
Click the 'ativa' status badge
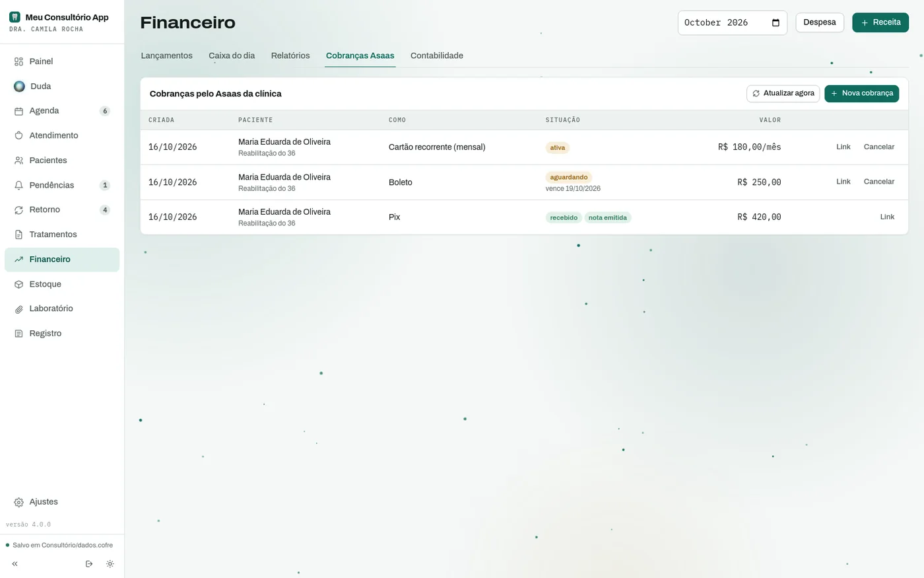coord(558,148)
